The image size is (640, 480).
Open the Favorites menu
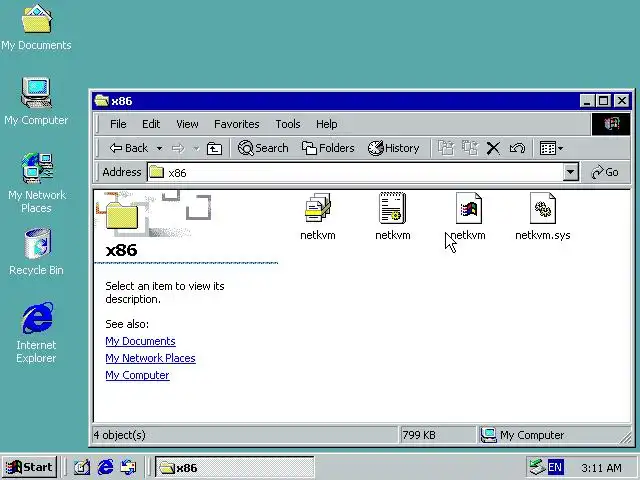(237, 124)
